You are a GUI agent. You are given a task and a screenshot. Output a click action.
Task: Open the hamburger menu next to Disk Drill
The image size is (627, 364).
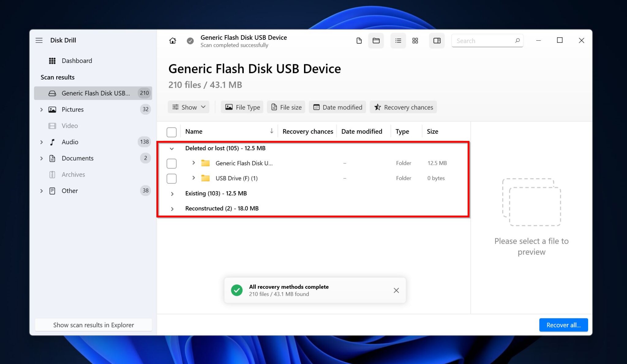pyautogui.click(x=39, y=40)
